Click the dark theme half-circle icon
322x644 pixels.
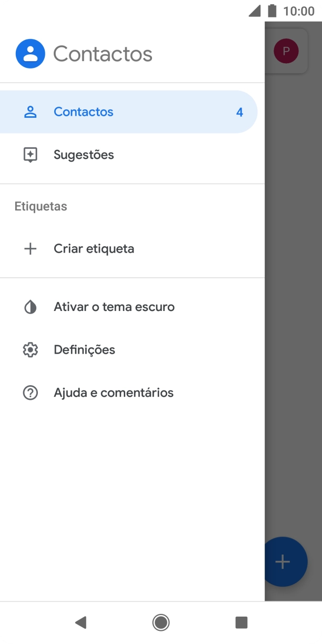click(31, 307)
